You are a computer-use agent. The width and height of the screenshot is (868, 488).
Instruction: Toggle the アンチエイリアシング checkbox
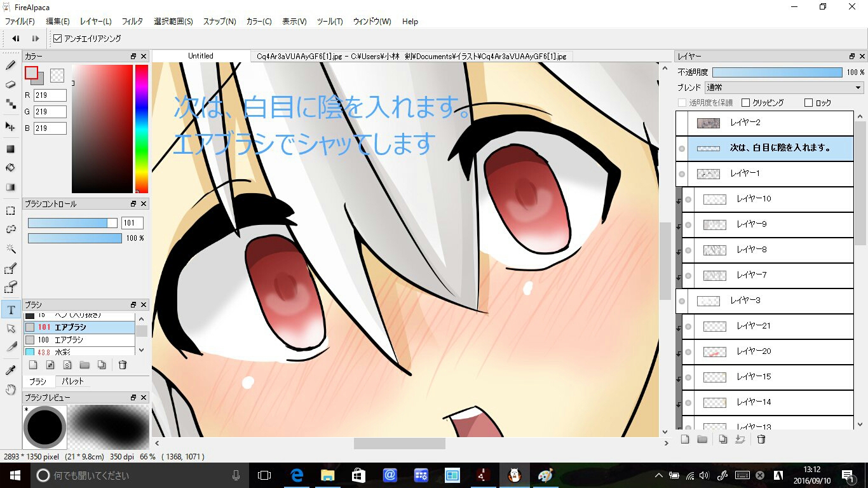coord(58,39)
